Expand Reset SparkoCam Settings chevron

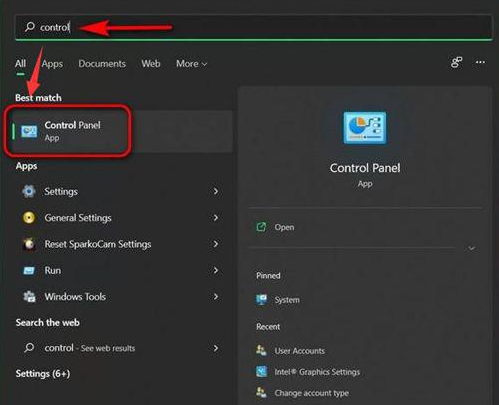coord(216,244)
